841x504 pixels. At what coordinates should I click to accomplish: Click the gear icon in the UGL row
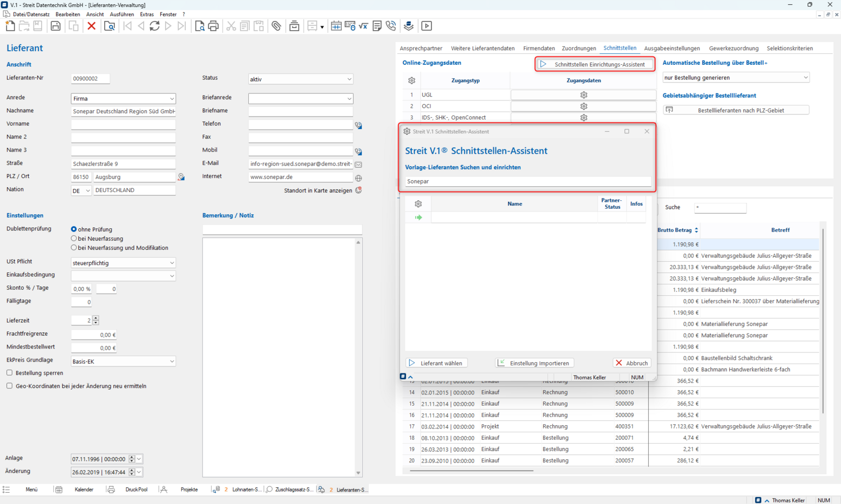pos(584,95)
